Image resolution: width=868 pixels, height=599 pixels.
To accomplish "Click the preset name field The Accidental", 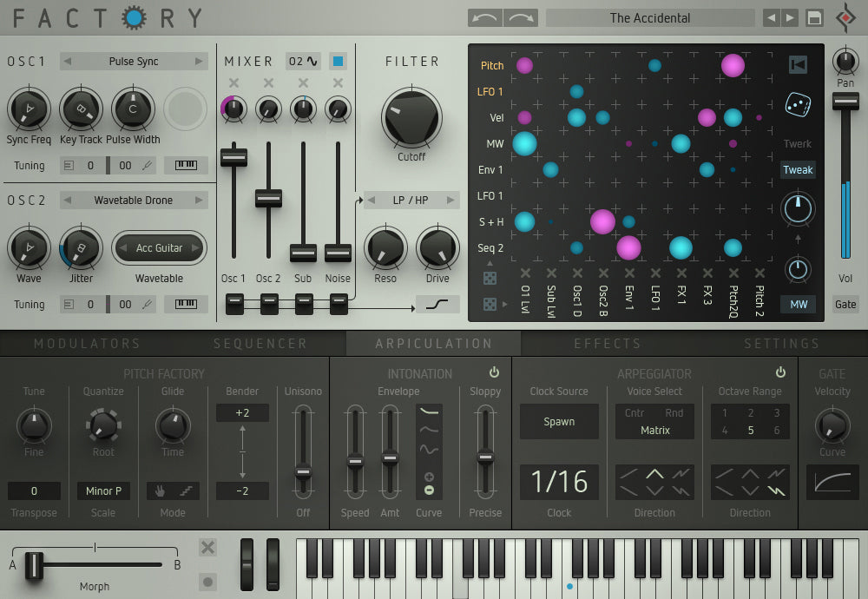I will pos(649,17).
